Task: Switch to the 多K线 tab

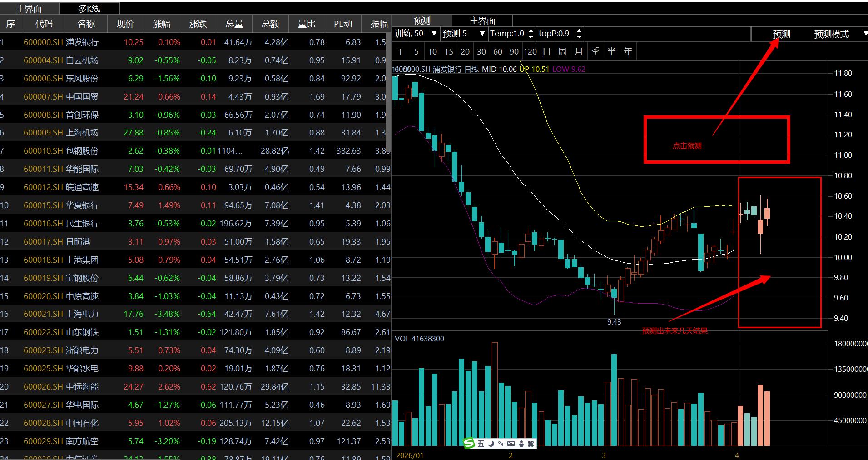Action: pos(89,9)
